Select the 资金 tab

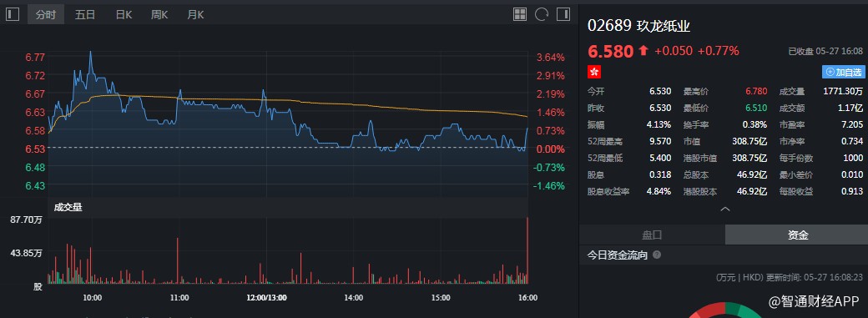798,235
